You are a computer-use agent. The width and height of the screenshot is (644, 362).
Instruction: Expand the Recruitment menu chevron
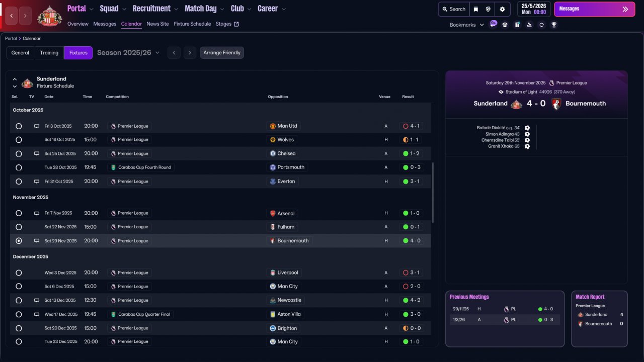coord(176,9)
